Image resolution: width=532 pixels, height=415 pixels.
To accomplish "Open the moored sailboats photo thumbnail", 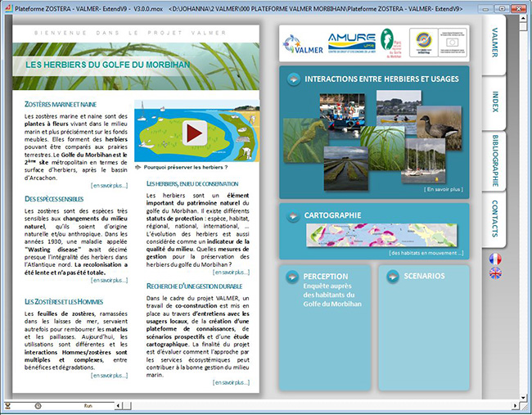I will tap(423, 160).
